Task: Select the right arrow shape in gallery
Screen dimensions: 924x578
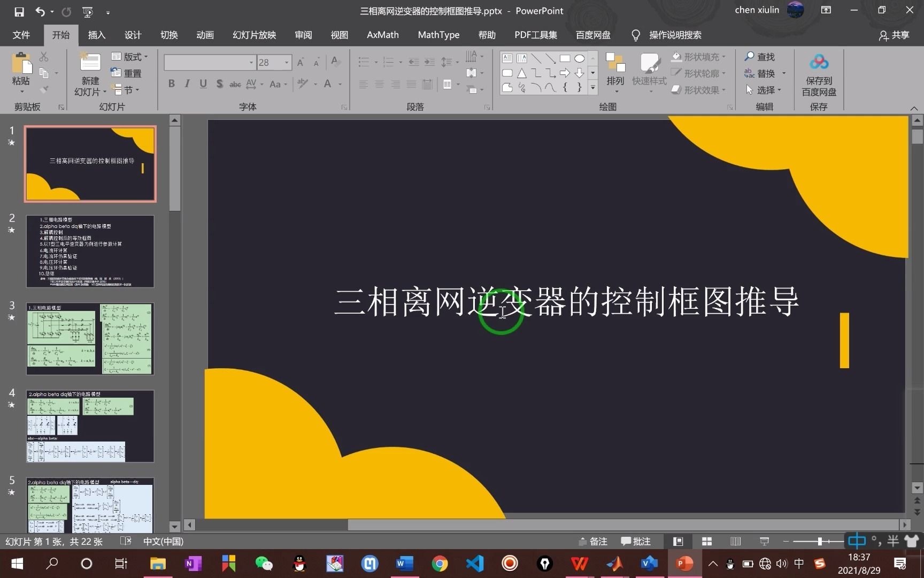Action: tap(565, 73)
